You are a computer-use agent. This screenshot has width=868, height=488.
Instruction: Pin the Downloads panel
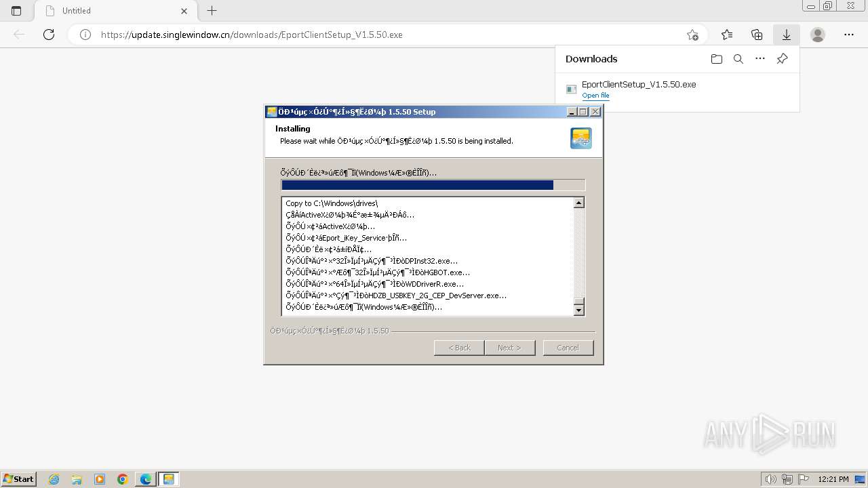[782, 59]
